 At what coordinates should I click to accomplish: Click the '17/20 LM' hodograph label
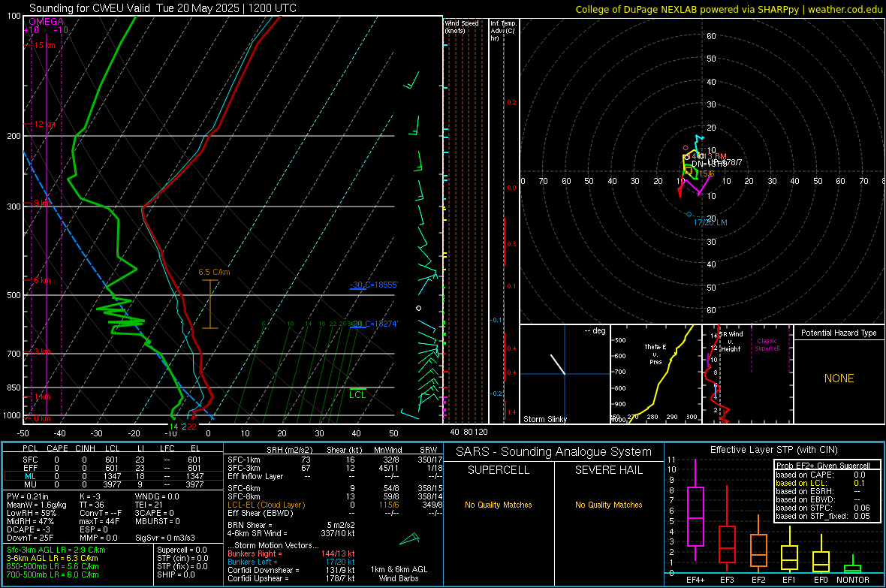710,222
